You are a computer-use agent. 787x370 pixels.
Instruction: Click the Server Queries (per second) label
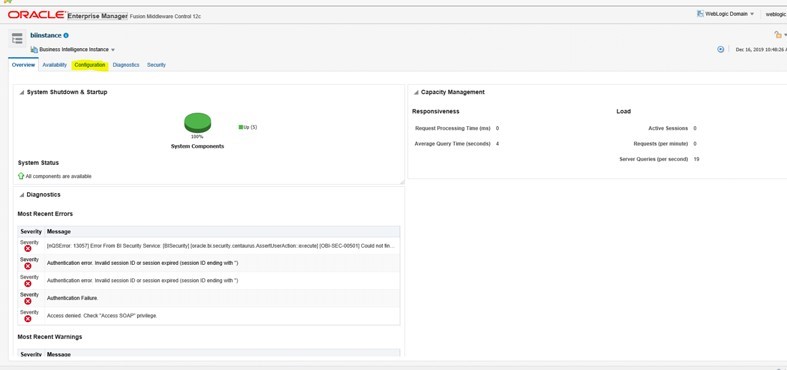(653, 160)
